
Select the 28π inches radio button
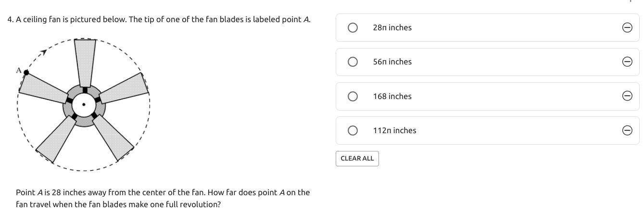coord(353,28)
